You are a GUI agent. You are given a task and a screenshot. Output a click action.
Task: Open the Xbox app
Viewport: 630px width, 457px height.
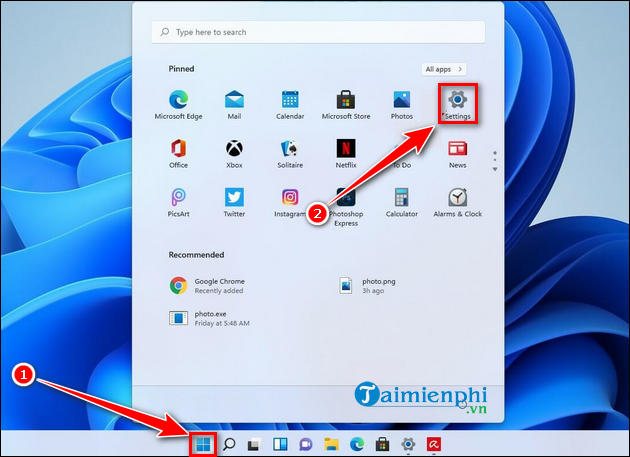coord(234,154)
